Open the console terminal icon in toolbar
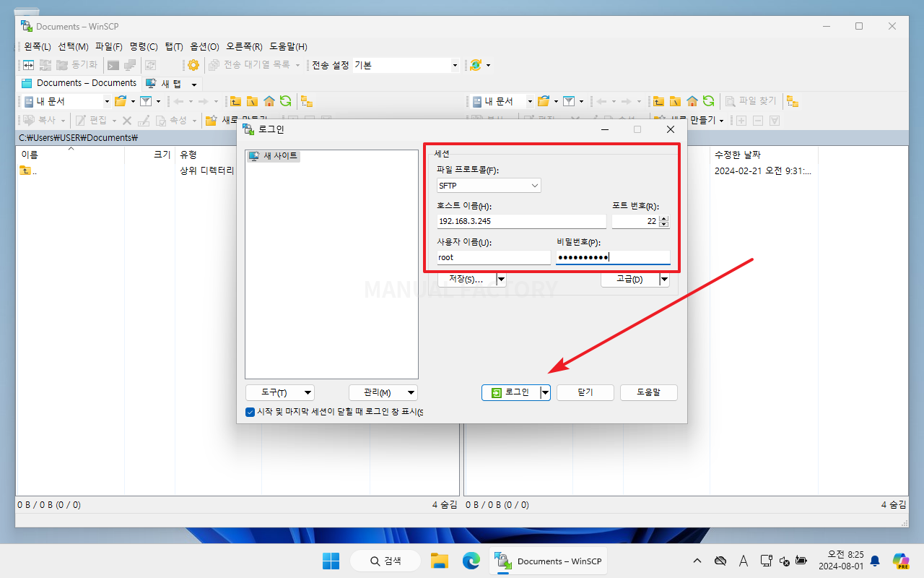This screenshot has width=924, height=578. (113, 65)
